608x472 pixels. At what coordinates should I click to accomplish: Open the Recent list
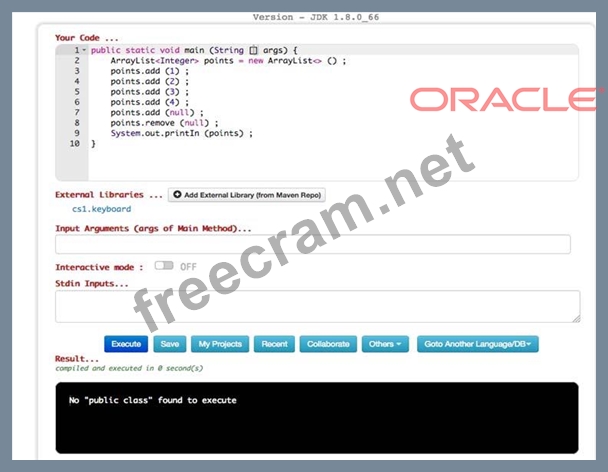click(x=274, y=344)
